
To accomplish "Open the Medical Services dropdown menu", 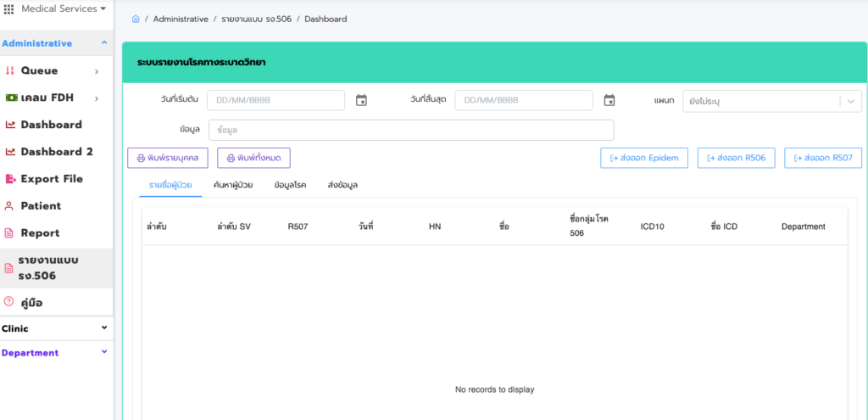I will point(64,8).
